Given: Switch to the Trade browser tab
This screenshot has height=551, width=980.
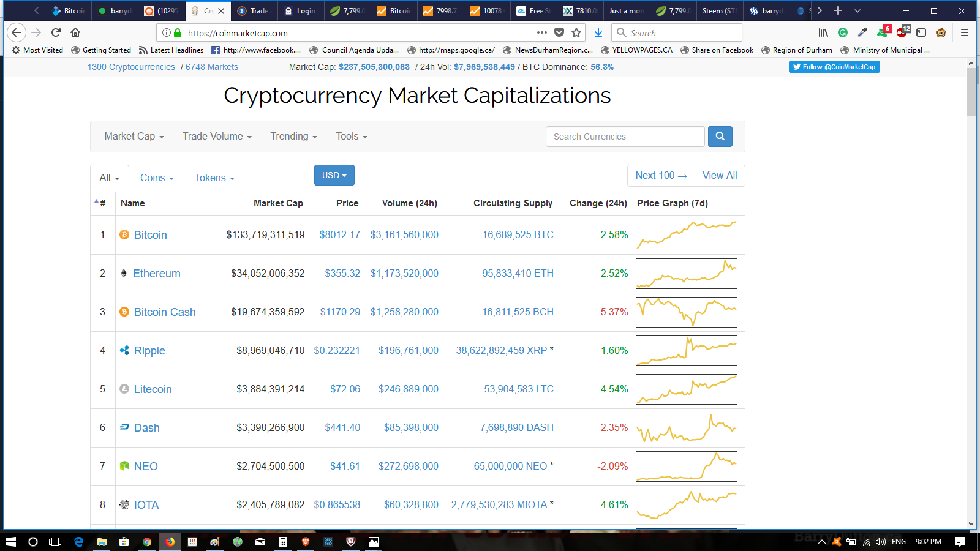Looking at the screenshot, I should pyautogui.click(x=255, y=11).
